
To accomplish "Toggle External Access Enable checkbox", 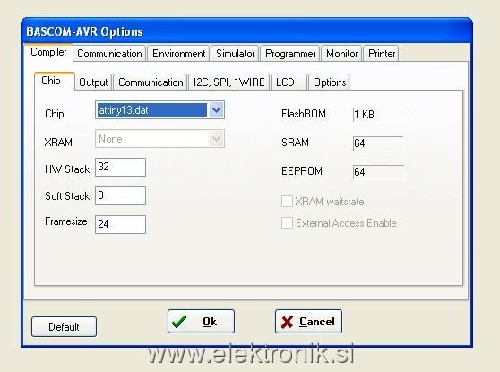I will point(287,223).
